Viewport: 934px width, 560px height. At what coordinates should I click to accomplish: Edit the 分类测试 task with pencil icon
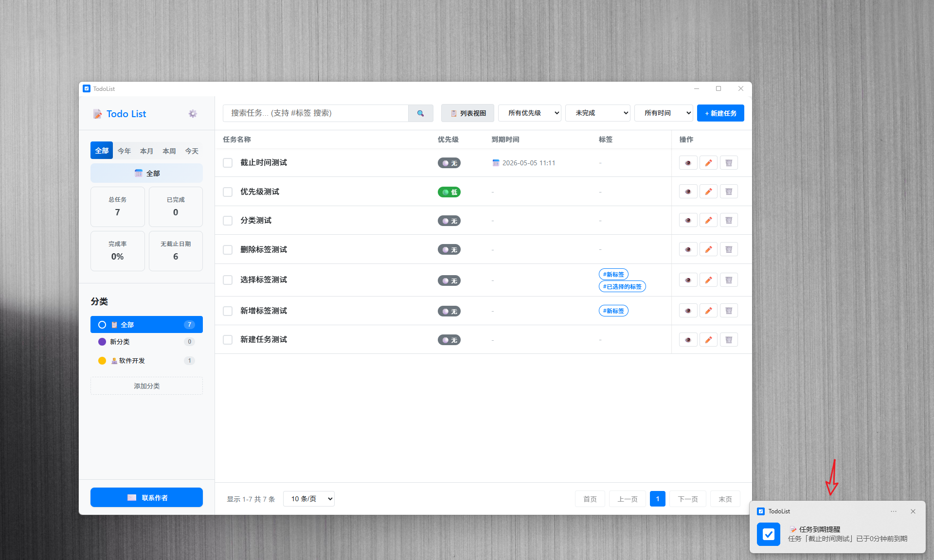pos(708,220)
